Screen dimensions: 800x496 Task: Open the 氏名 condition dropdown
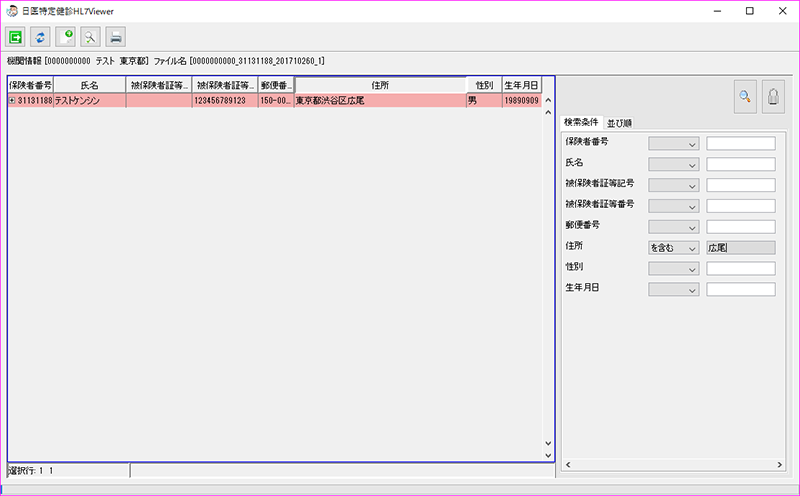(673, 164)
